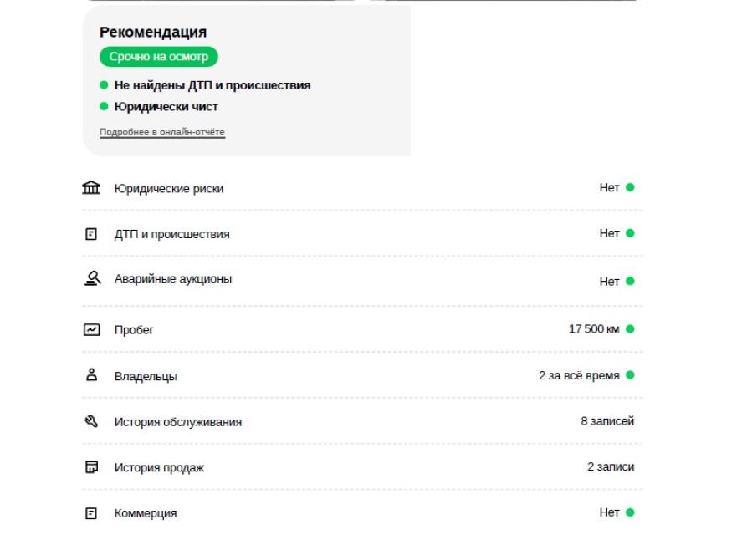Click the wrench icon for История обслуживания

tap(91, 421)
